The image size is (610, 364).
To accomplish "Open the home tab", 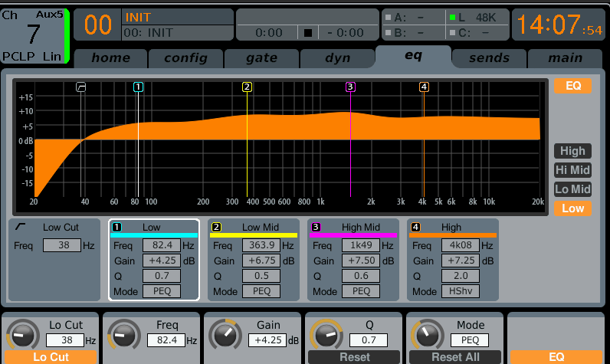I will coord(111,58).
